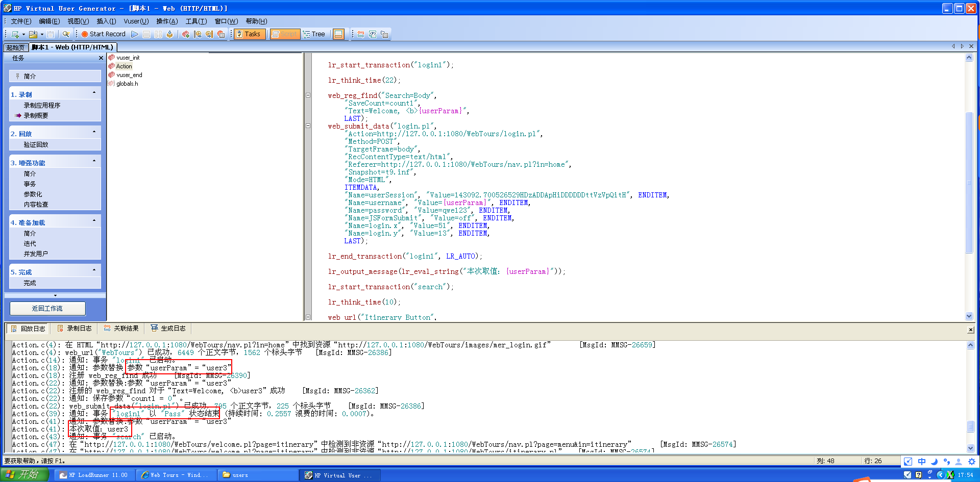Click the Compile icon beside the Pause button
Viewport: 980px width, 482px height.
pos(170,34)
